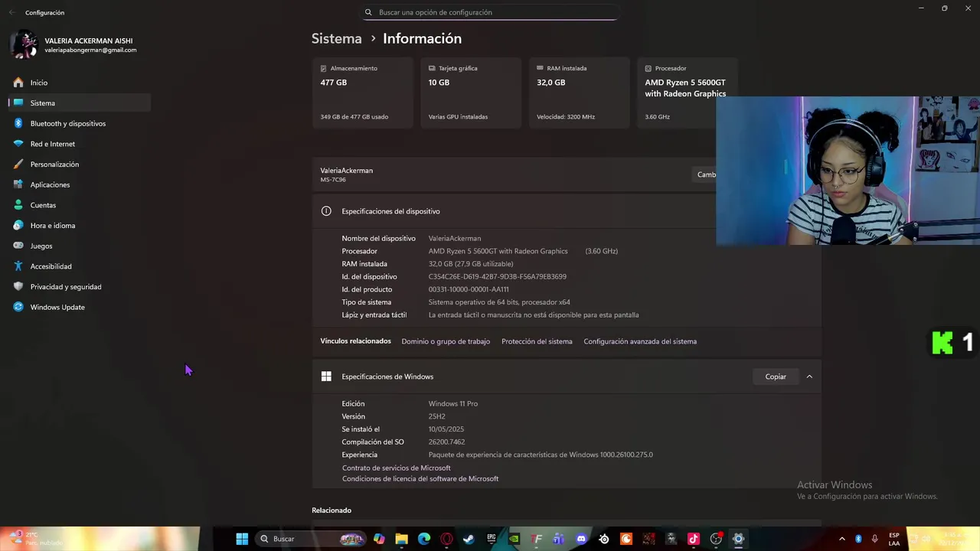This screenshot has height=551, width=980.
Task: Open Configuración avanzada del sistema link
Action: click(x=640, y=341)
